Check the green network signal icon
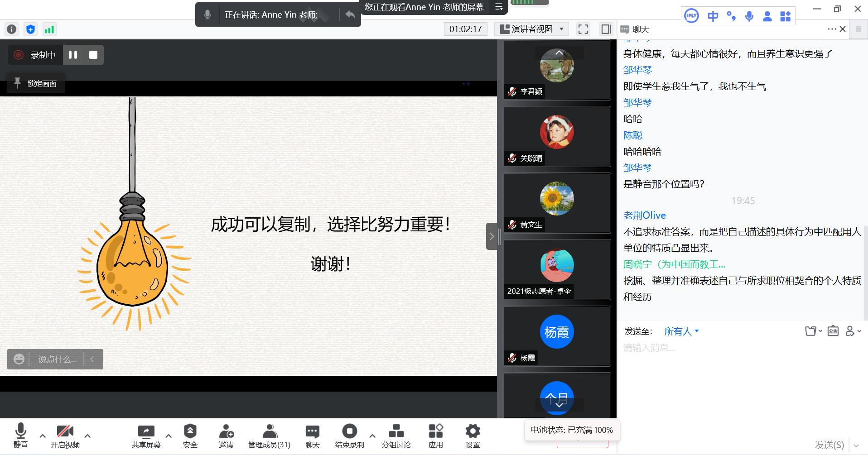This screenshot has width=868, height=455. point(49,29)
